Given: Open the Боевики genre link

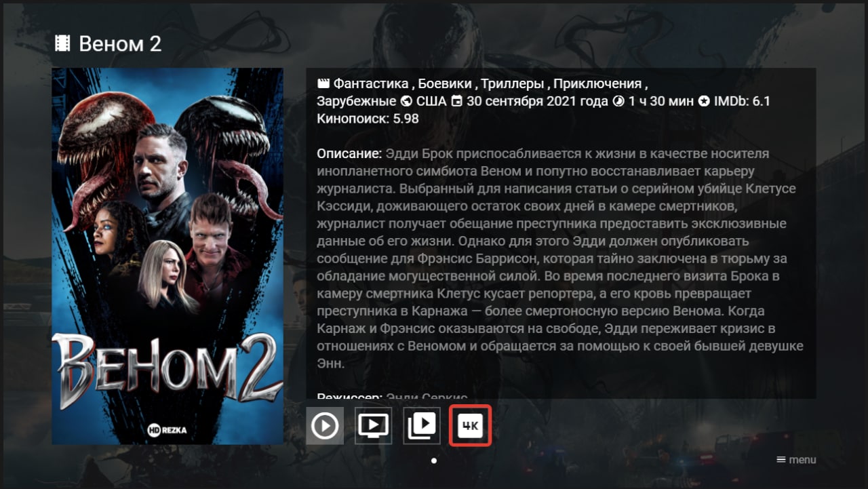Looking at the screenshot, I should tap(445, 84).
